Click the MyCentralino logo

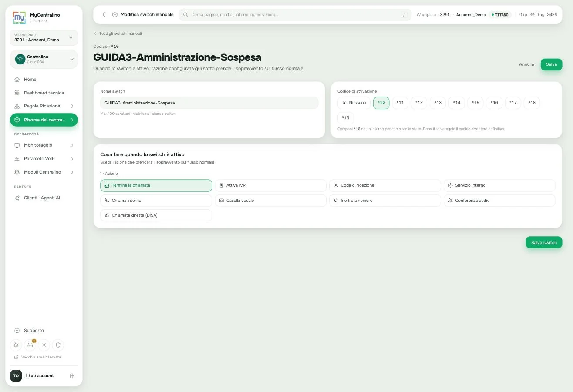[20, 18]
